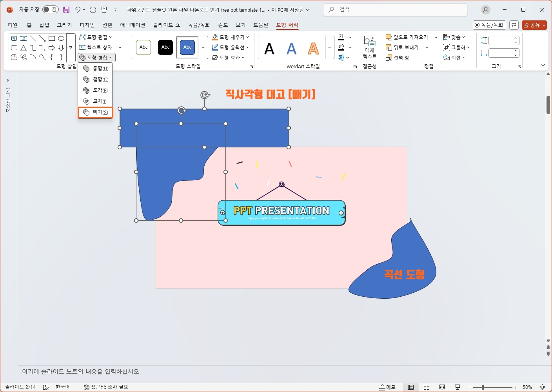Screen dimensions: 552x392
Task: Apply the white outlined Abc shape style
Action: click(143, 47)
